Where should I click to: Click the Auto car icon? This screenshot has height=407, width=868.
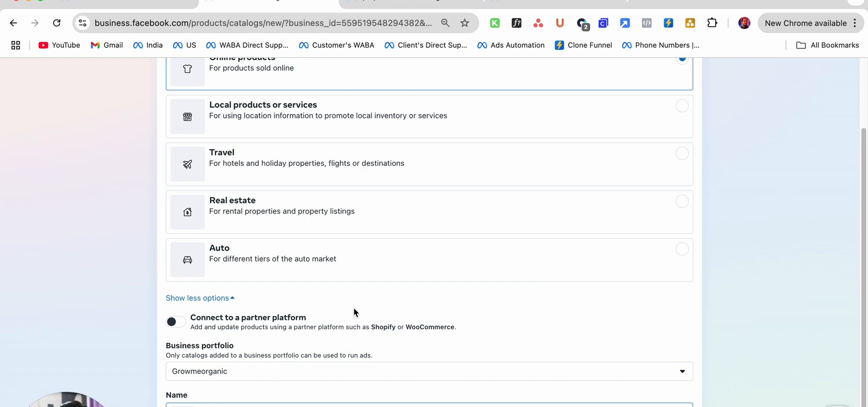187,260
